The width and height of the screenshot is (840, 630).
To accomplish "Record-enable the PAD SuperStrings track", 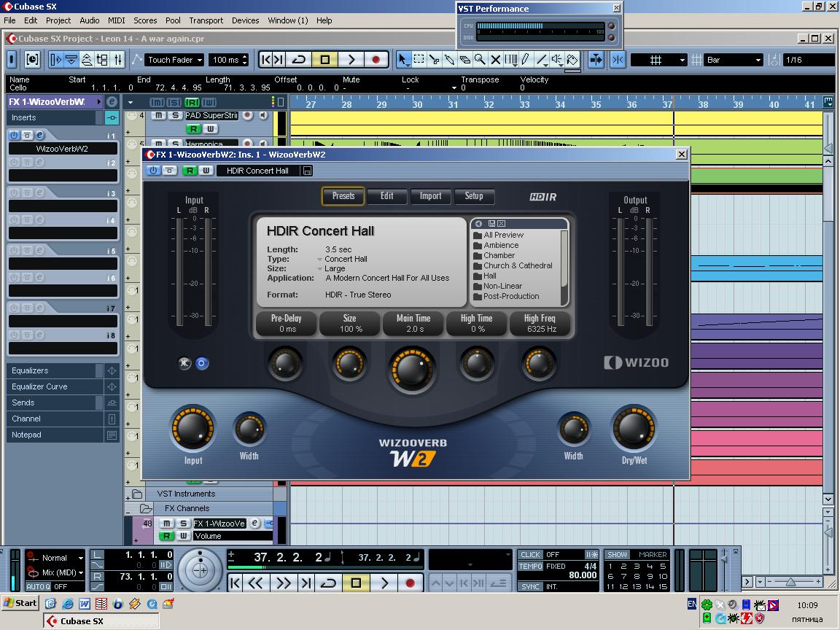I will point(247,115).
